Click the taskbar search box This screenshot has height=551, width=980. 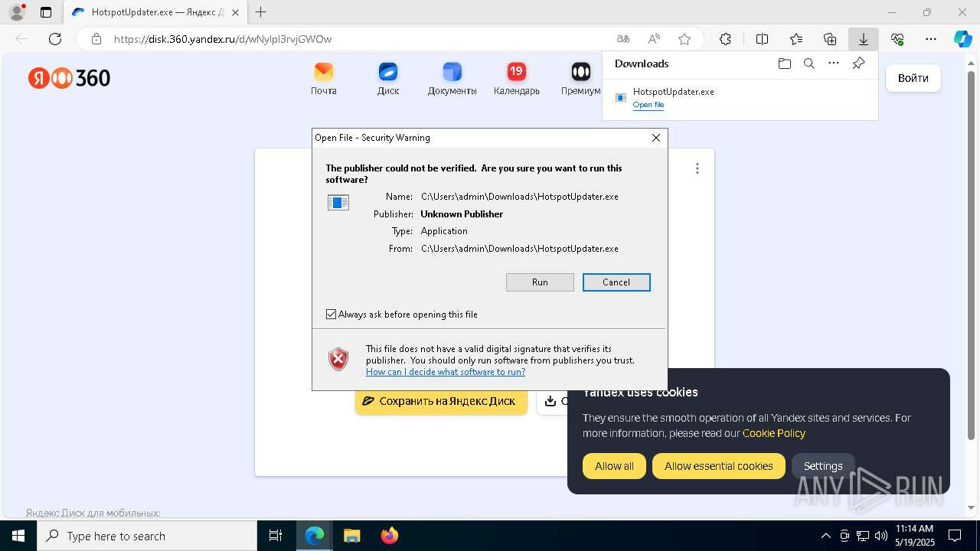coord(147,536)
